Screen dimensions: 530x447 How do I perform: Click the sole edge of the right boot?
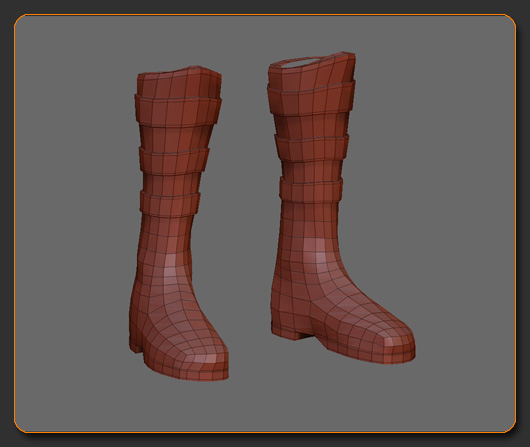point(362,355)
